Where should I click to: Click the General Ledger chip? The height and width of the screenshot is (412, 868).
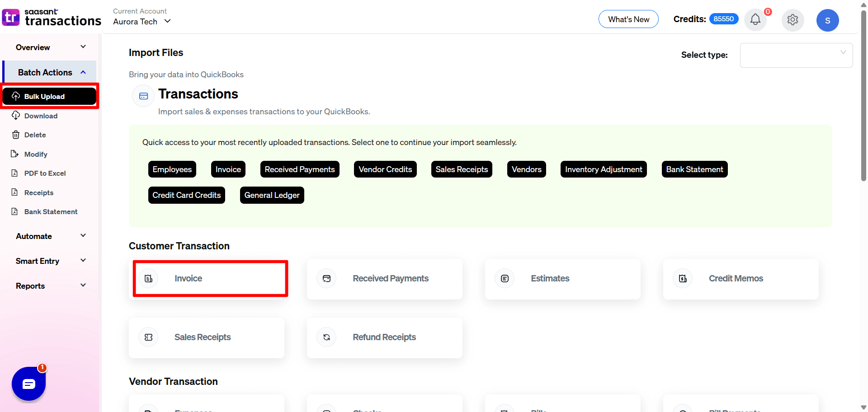click(x=272, y=195)
